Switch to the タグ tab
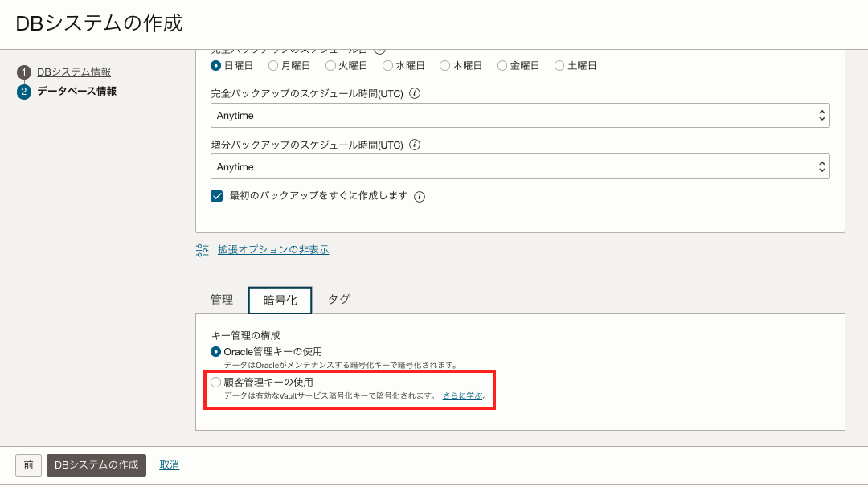This screenshot has height=487, width=868. click(339, 299)
